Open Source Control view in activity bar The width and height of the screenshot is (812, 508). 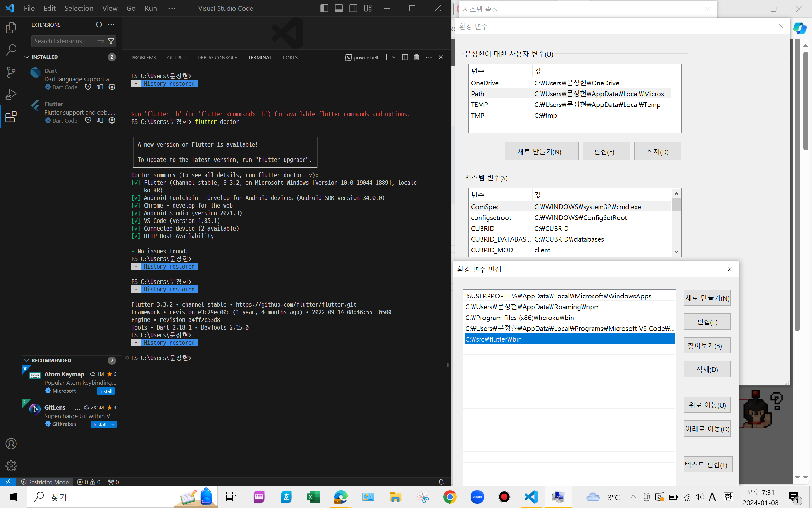[x=11, y=72]
